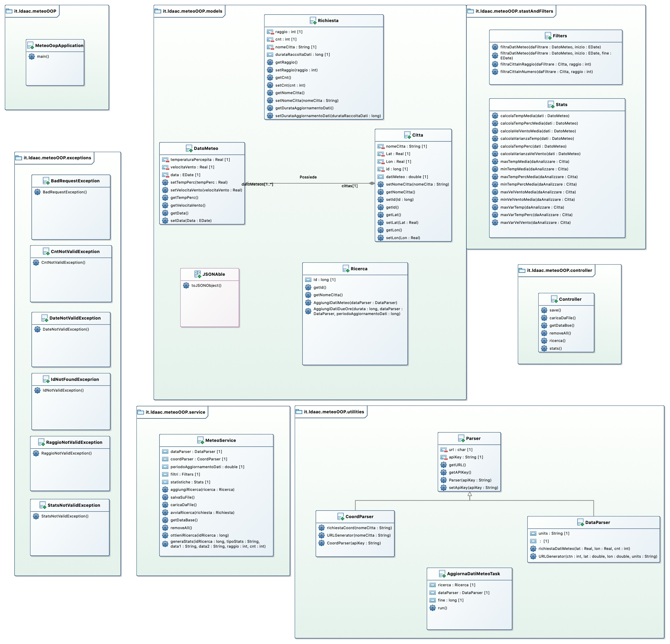This screenshot has height=644, width=670.
Task: Select the generaStats operation in MeteoService
Action: tap(218, 544)
